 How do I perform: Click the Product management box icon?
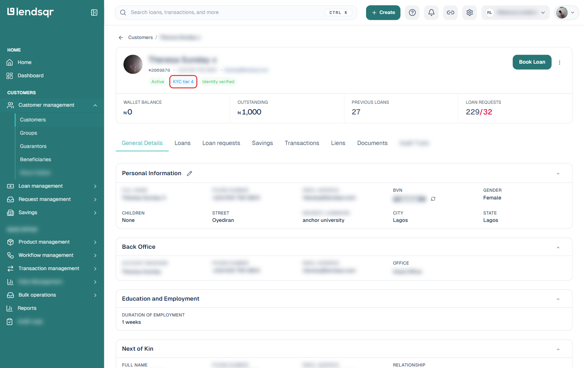[x=10, y=242]
